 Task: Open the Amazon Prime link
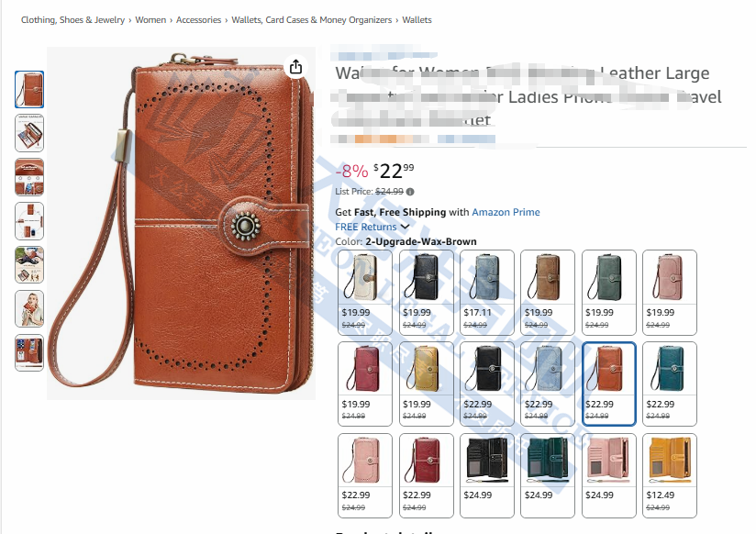(506, 212)
